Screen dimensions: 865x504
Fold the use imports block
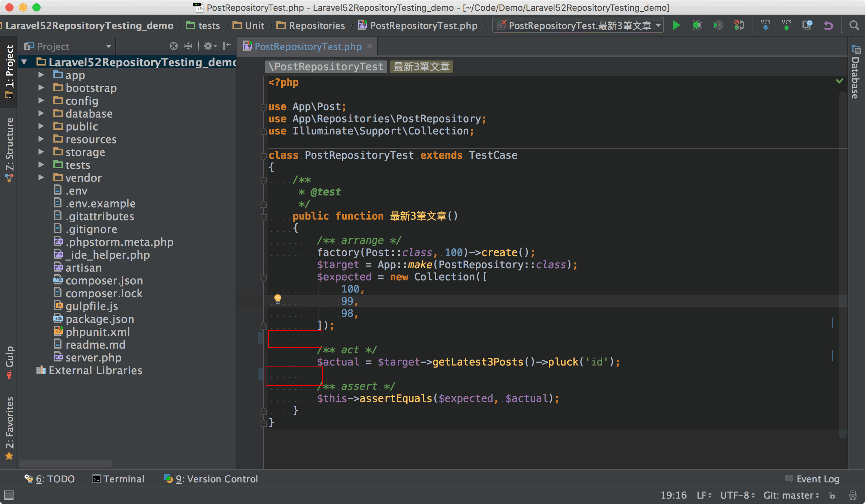click(x=263, y=107)
